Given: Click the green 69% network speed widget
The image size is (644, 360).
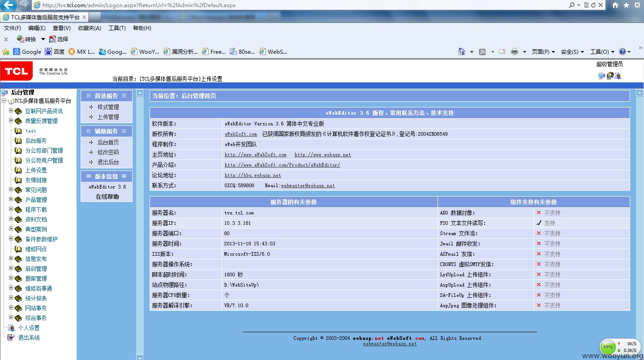Looking at the screenshot, I should point(620,347).
